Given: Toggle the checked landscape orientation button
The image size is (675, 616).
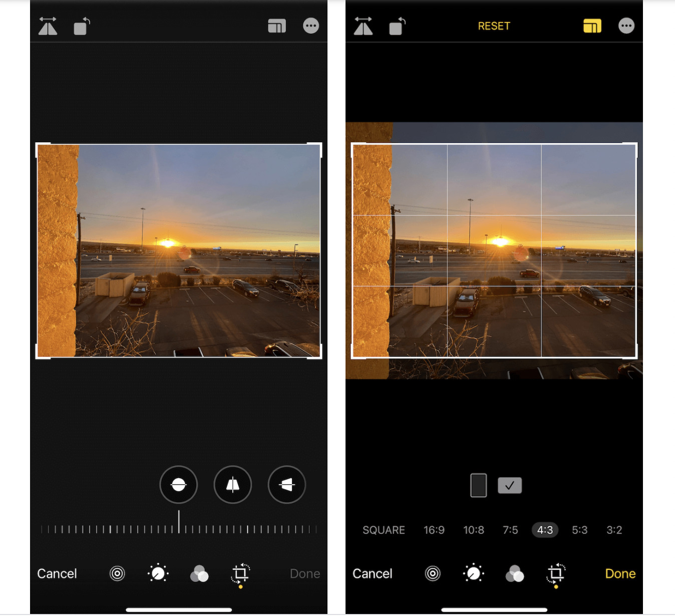Looking at the screenshot, I should click(510, 485).
